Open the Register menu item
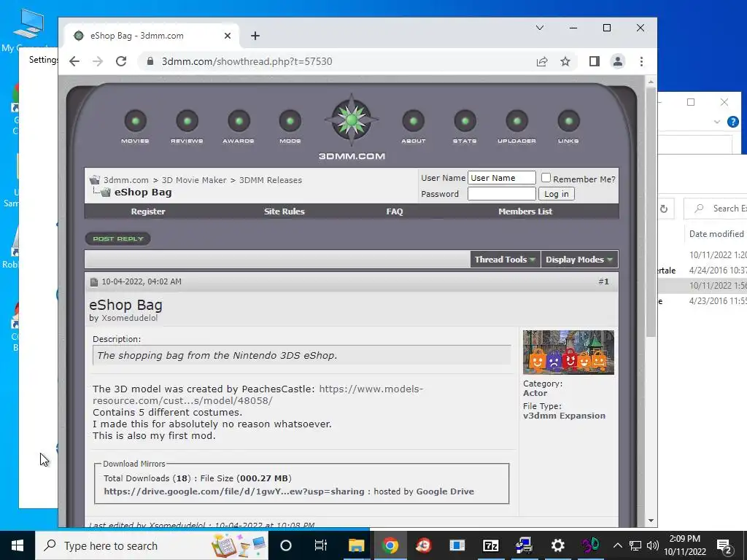 click(148, 211)
